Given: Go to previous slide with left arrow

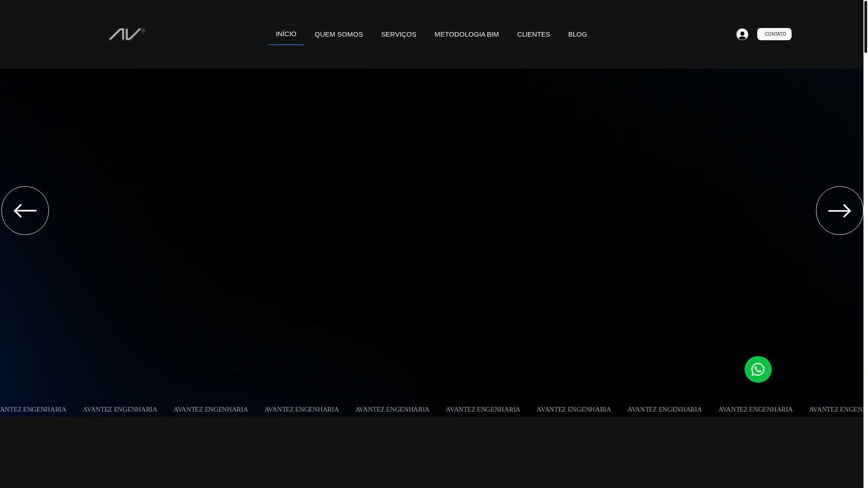Looking at the screenshot, I should [x=25, y=211].
